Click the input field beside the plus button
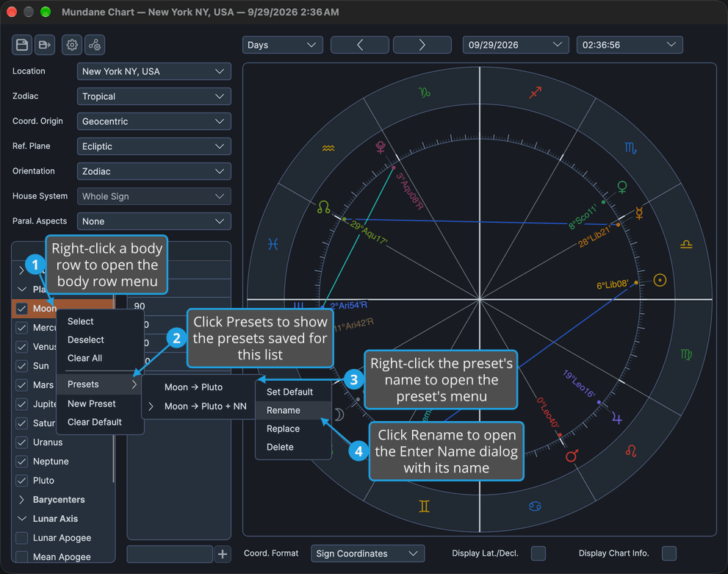Screen dimensions: 728x574 point(170,553)
